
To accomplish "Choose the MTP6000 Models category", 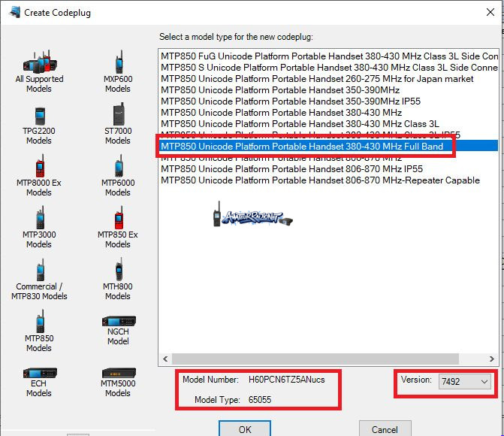I will click(118, 176).
